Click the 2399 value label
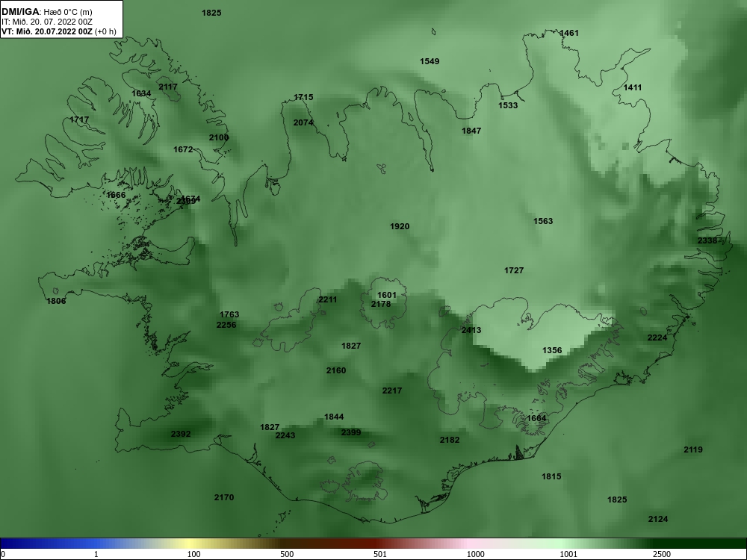This screenshot has width=747, height=560. coord(351,432)
